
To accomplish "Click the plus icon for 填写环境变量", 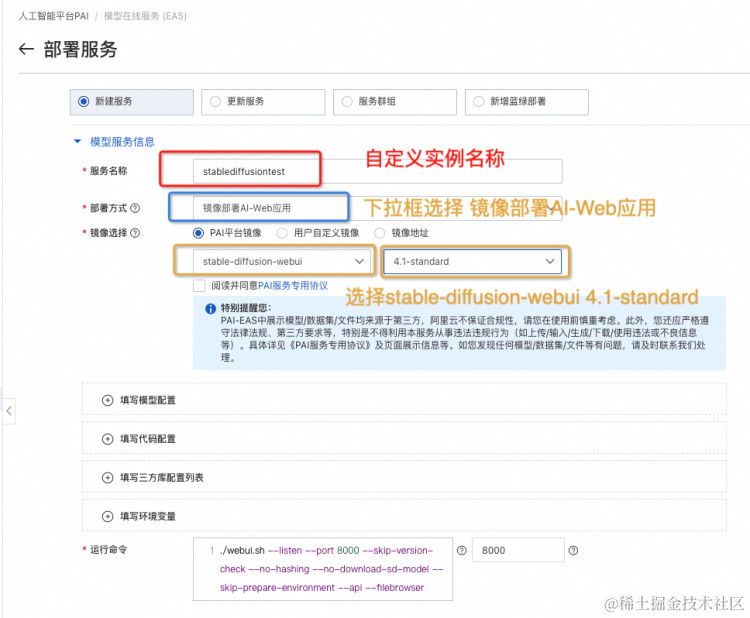I will pos(108,517).
